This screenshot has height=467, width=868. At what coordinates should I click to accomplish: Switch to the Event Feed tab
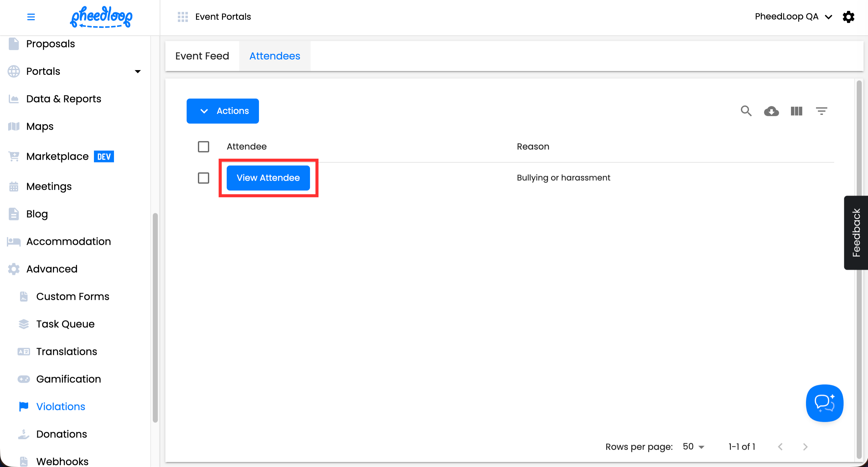202,56
